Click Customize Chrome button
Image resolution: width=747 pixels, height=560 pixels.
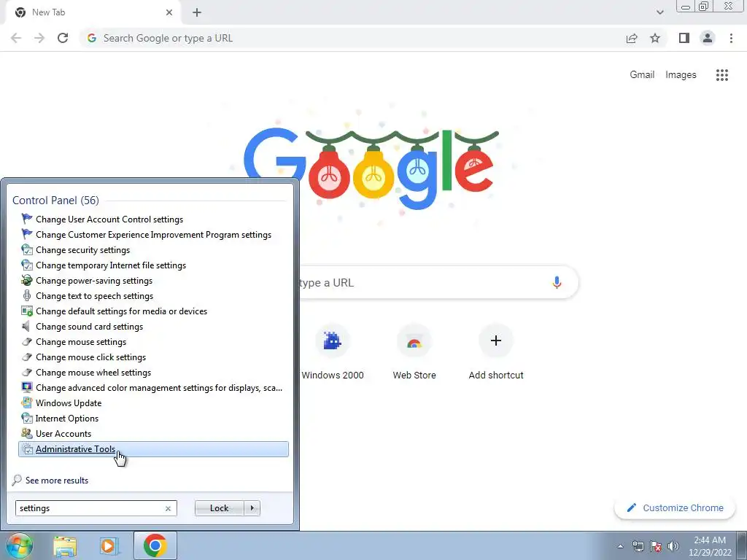(x=675, y=508)
